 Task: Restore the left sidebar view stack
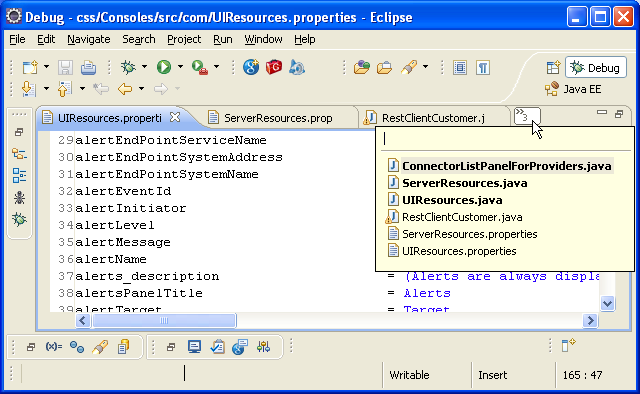pos(19,132)
